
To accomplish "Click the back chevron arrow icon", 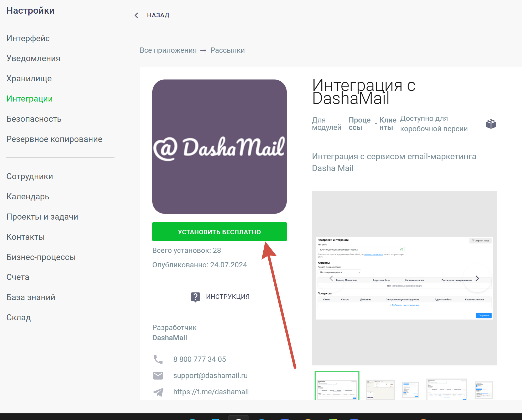I will point(136,15).
